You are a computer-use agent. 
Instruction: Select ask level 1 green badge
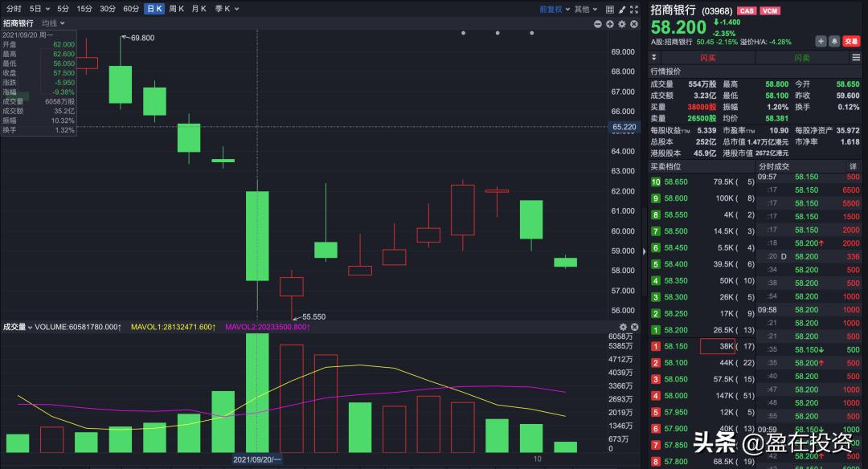pos(656,330)
